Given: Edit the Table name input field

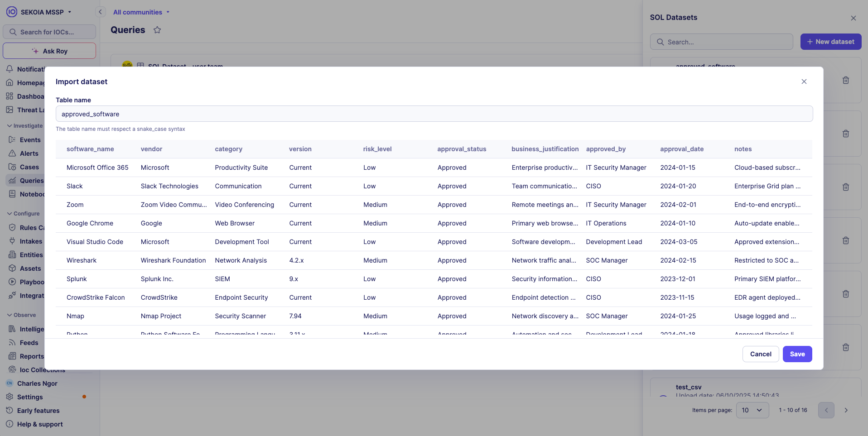Looking at the screenshot, I should point(434,114).
